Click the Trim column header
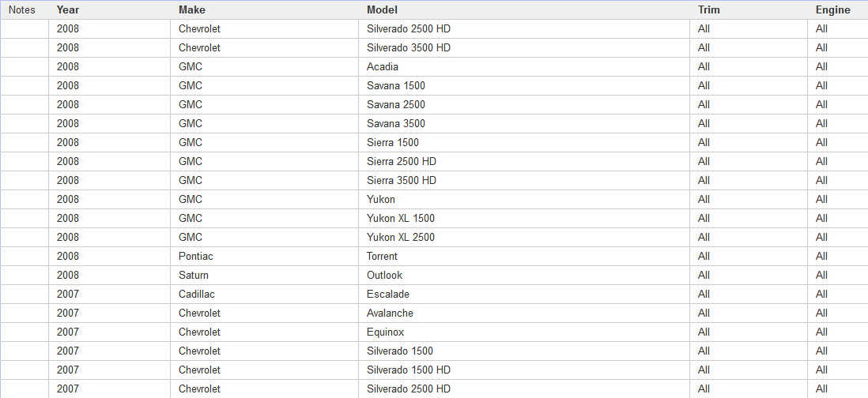868x398 pixels. (709, 10)
